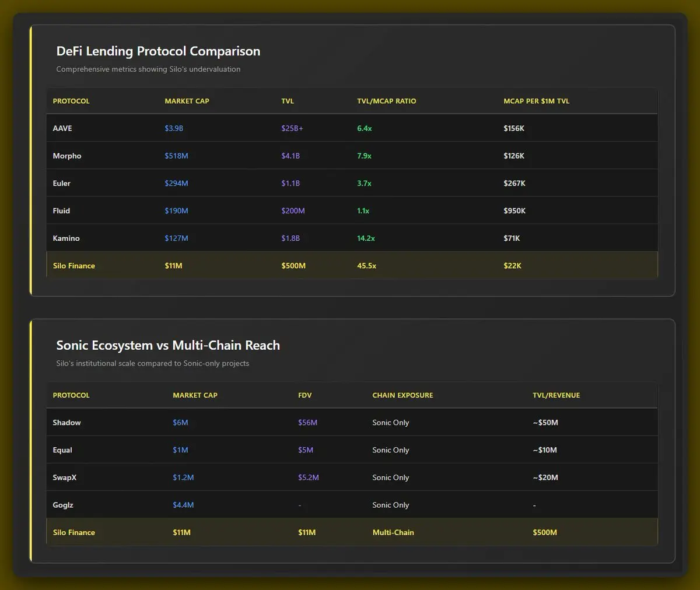
Task: Click Euler's $1.1B TVL value
Action: tap(290, 183)
